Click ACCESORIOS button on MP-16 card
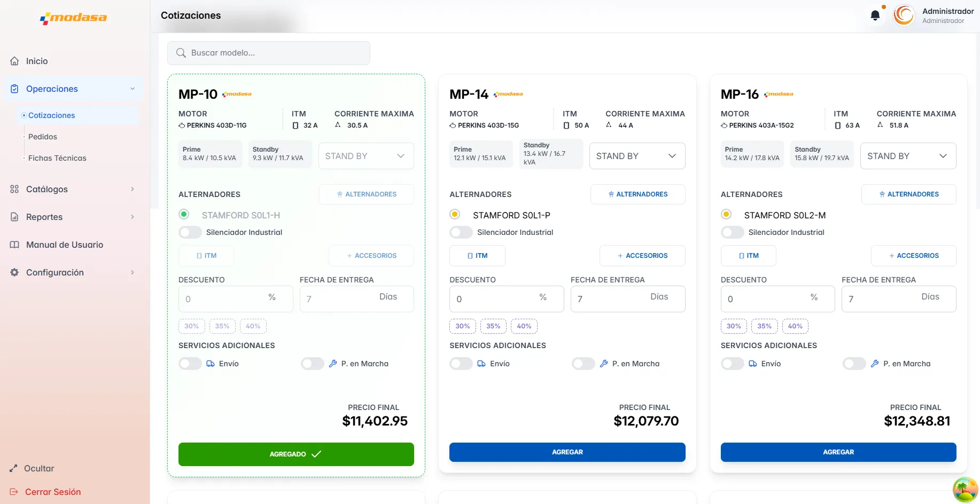980x504 pixels. pyautogui.click(x=913, y=256)
